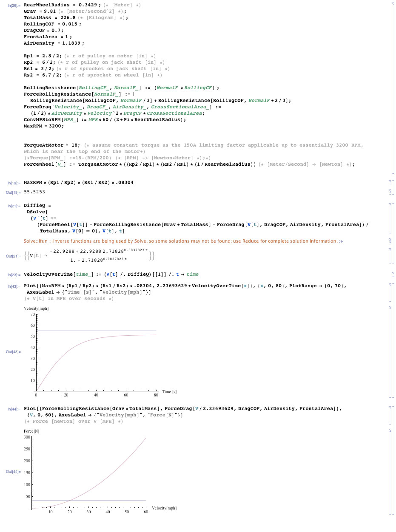Select the In[21] DSolve input cell's inner bracket

(x=390, y=218)
